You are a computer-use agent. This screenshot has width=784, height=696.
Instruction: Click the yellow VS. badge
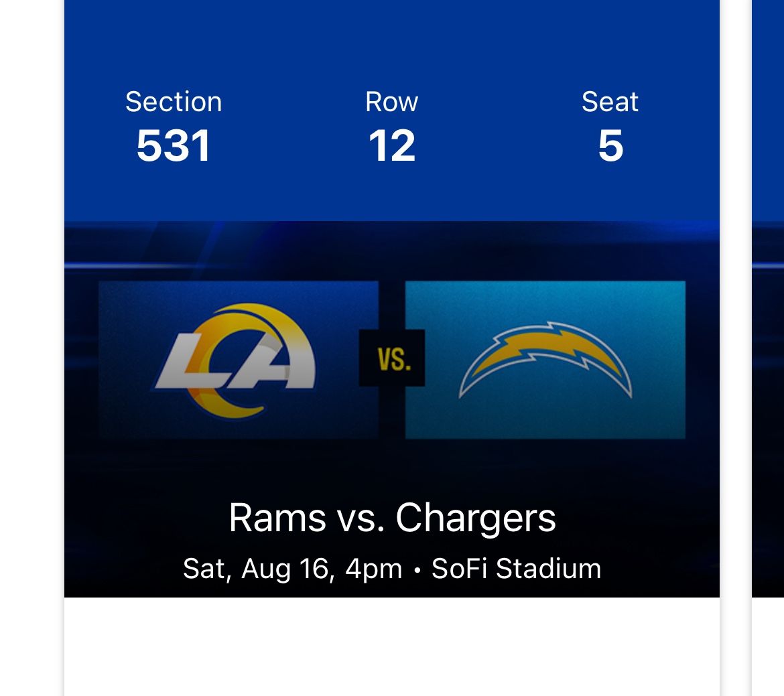(x=392, y=358)
